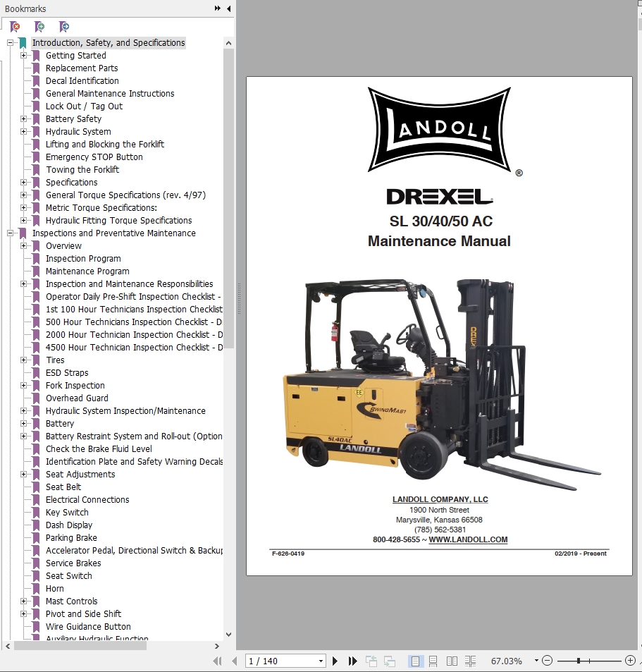Open the Dash Display bookmark

coord(69,525)
